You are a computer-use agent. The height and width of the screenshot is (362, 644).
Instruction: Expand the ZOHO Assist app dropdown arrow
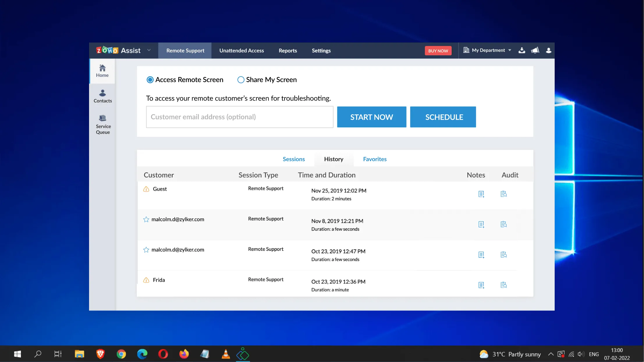[x=149, y=50]
